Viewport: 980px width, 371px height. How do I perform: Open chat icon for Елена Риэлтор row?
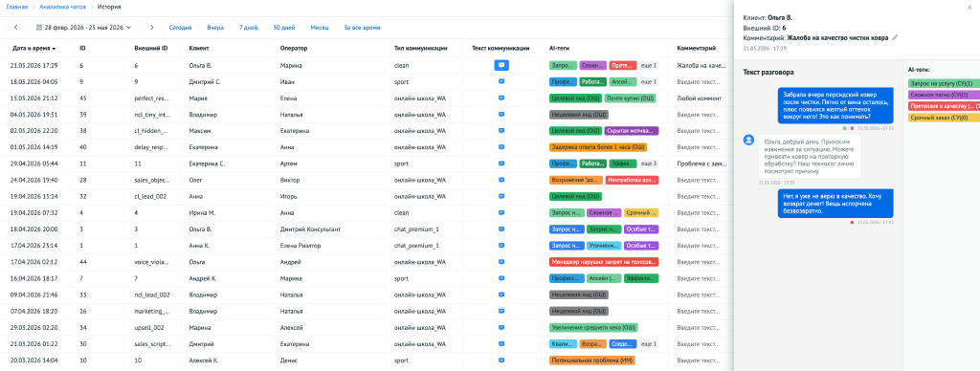click(x=501, y=246)
